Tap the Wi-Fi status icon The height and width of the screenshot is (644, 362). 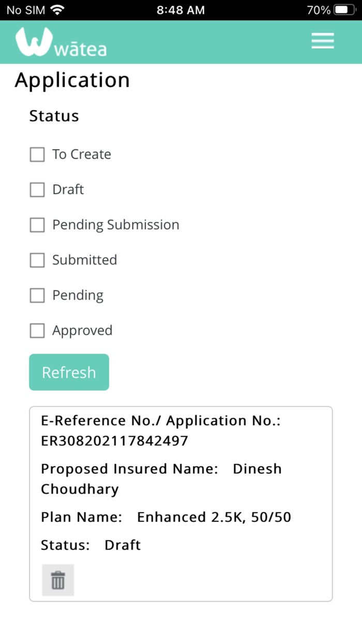57,10
